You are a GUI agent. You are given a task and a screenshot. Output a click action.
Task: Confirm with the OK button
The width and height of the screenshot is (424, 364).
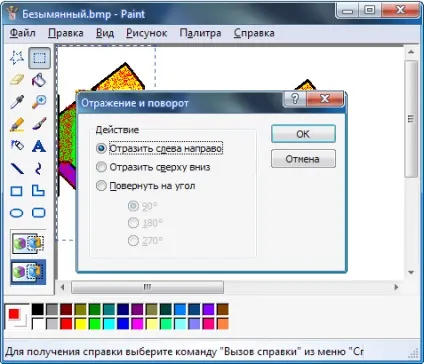pyautogui.click(x=303, y=134)
